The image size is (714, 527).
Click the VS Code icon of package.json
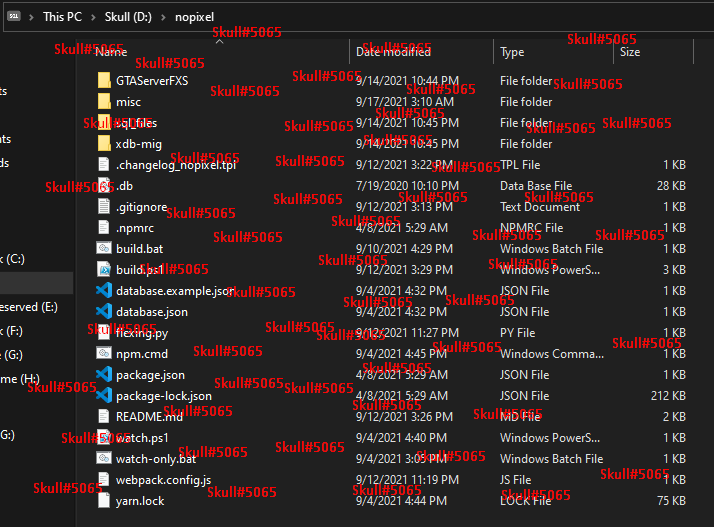104,374
